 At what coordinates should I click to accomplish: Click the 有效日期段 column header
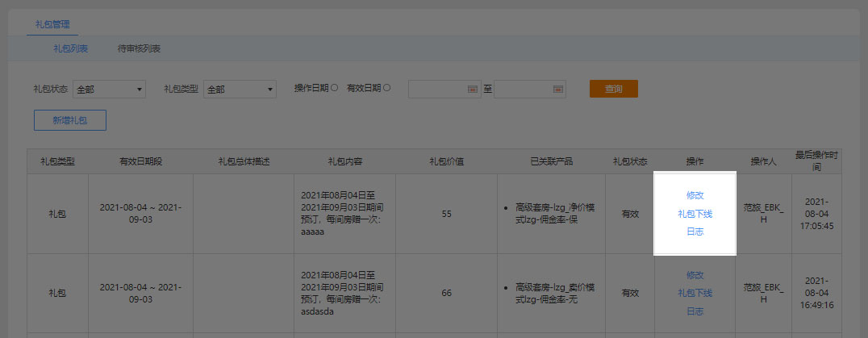140,161
